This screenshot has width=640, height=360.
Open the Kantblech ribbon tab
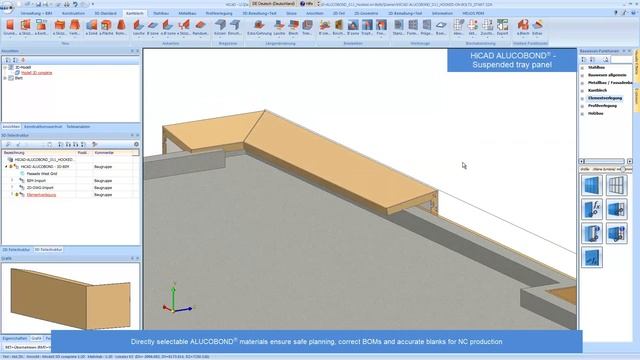[135, 13]
